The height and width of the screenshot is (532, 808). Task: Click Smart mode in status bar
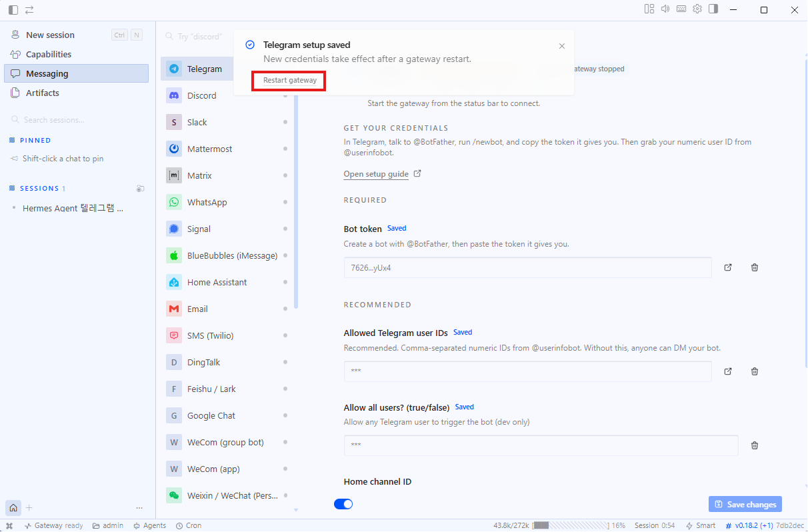701,525
